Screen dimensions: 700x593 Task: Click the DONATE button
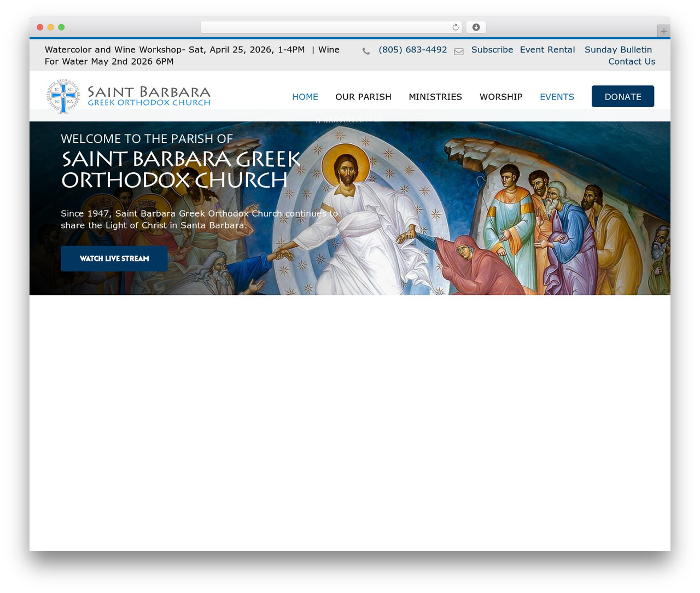623,96
